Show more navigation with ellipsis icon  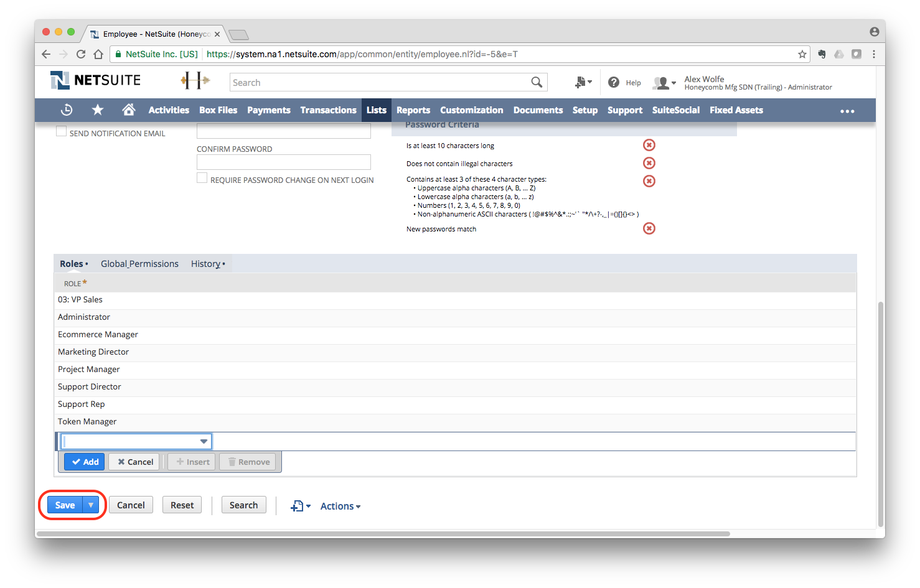pyautogui.click(x=847, y=111)
